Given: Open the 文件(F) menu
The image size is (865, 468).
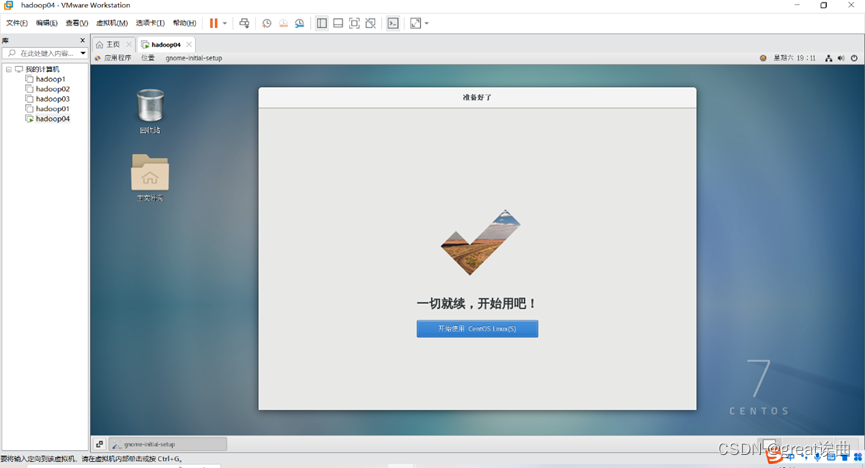Looking at the screenshot, I should (x=17, y=23).
